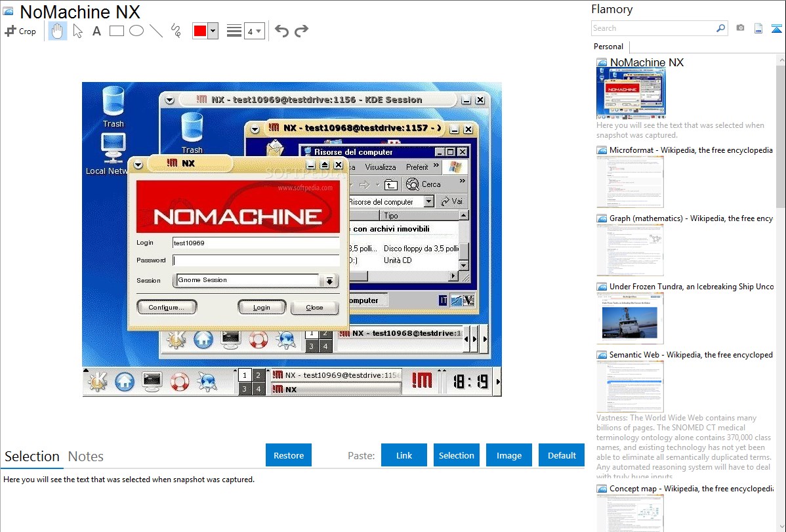Select the text annotation tool

click(x=96, y=31)
